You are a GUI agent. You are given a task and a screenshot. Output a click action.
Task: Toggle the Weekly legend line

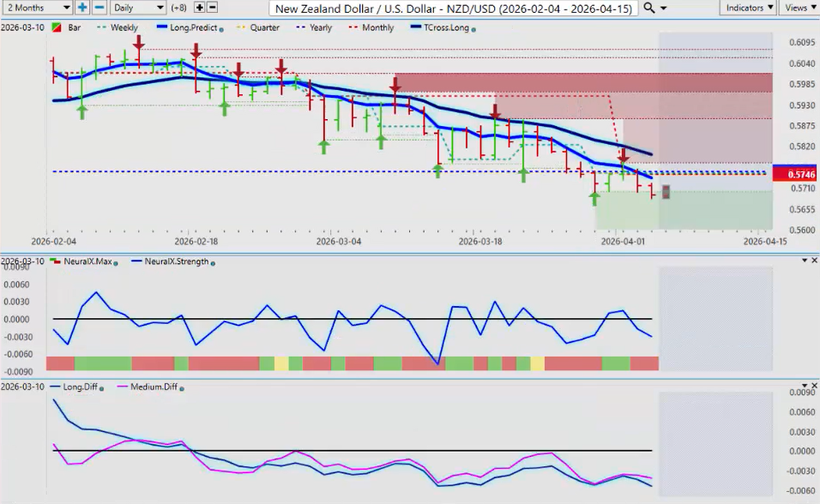pos(118,27)
